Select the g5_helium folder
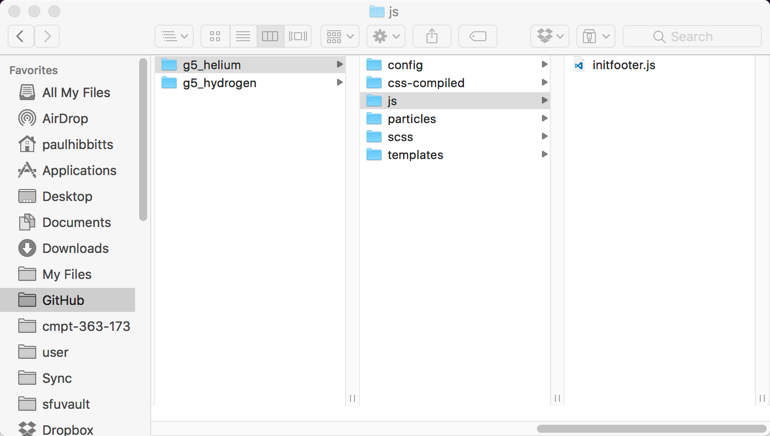Viewport: 770px width, 436px height. [x=250, y=65]
